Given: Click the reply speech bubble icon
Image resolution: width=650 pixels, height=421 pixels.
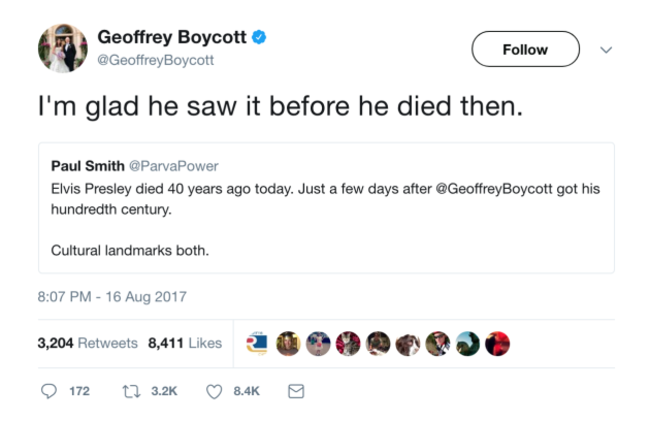Looking at the screenshot, I should pyautogui.click(x=49, y=391).
